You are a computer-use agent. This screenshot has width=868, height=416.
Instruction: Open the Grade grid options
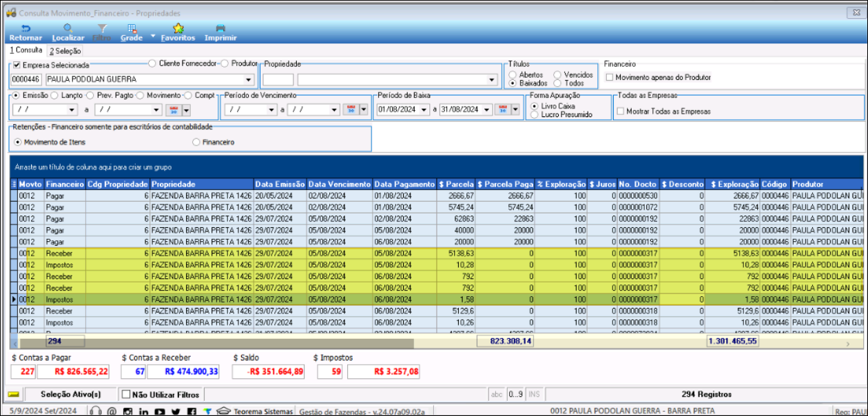[x=132, y=28]
